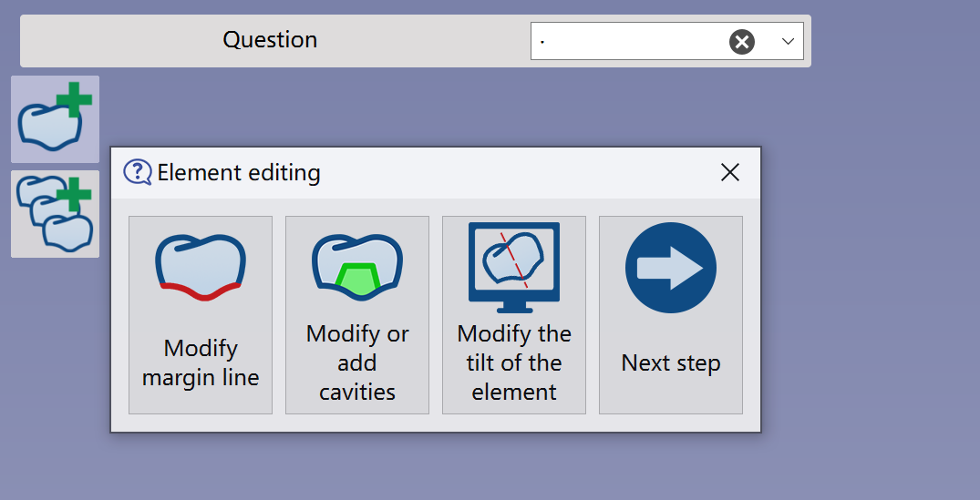Choose the "Modify or add cavities" label
980x500 pixels.
pos(357,362)
